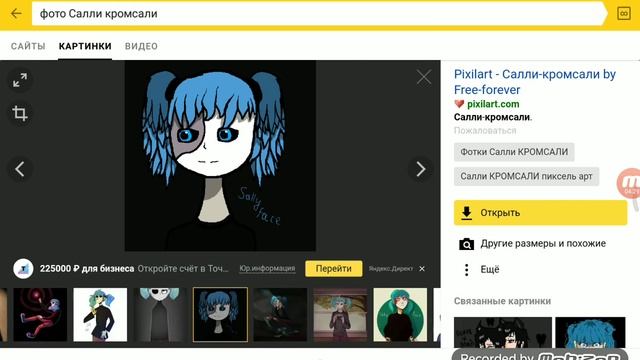This screenshot has width=640, height=360.
Task: Open the Pixilart Салли-кромсали title link
Action: [x=535, y=82]
